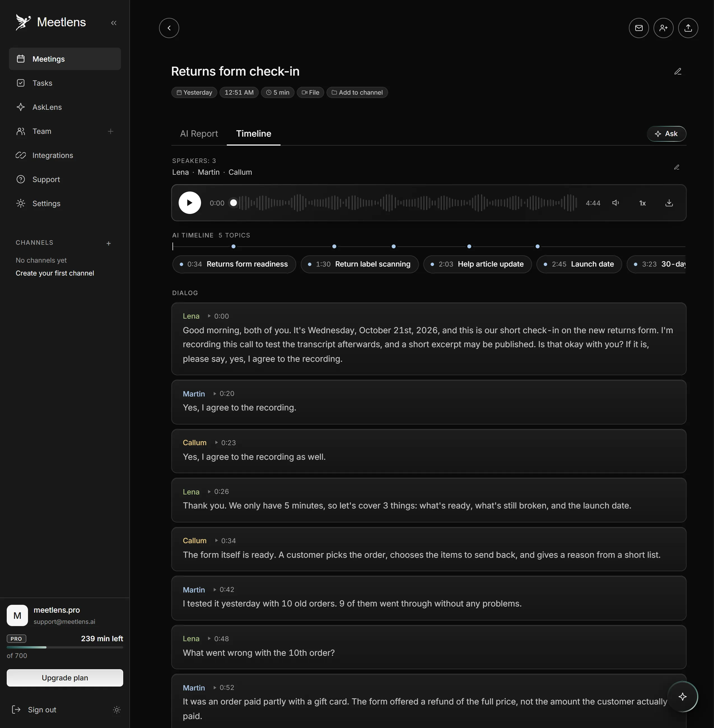Click the email envelope icon at top
This screenshot has height=728, width=714.
pyautogui.click(x=639, y=28)
